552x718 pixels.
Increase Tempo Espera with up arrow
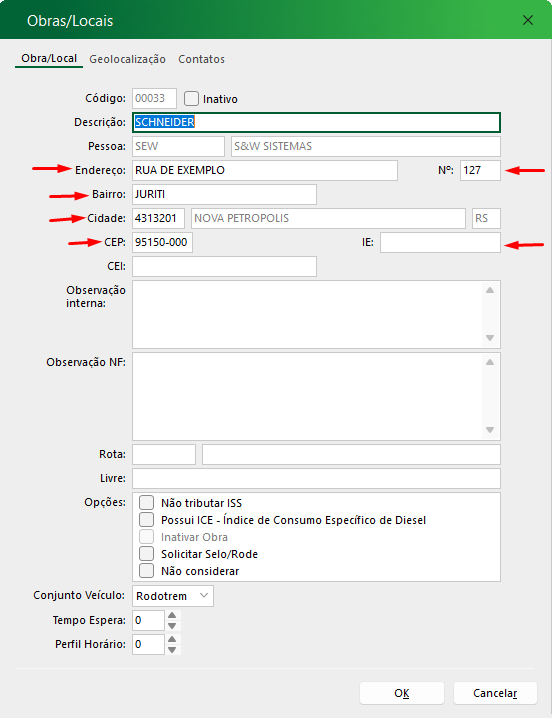tap(172, 615)
